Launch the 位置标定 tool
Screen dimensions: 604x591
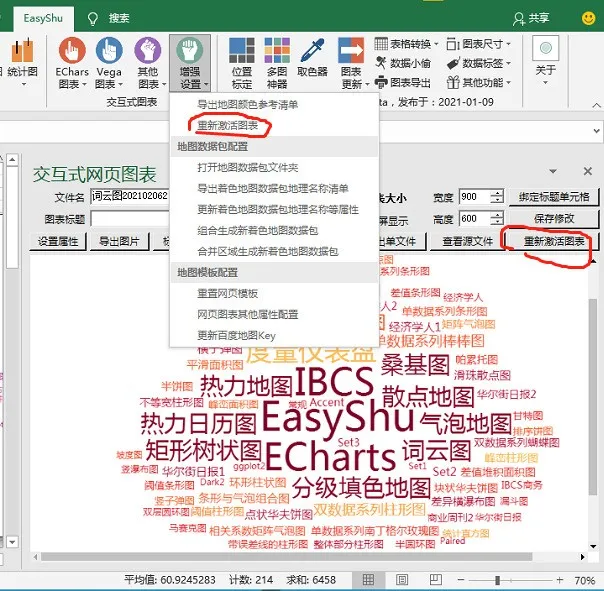[x=242, y=63]
